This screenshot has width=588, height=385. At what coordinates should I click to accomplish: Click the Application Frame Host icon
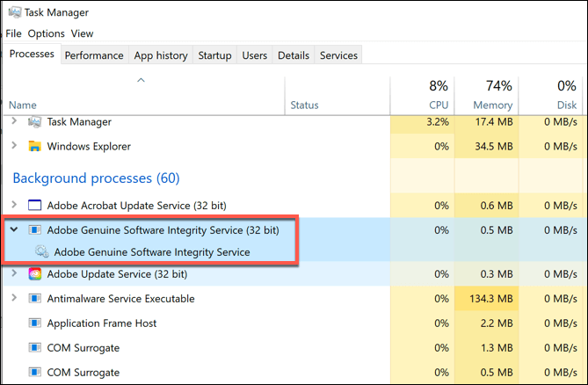[35, 323]
